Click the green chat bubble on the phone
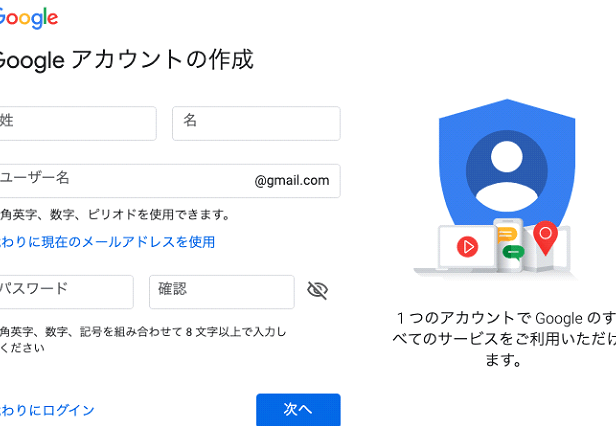616x426 pixels. (512, 251)
